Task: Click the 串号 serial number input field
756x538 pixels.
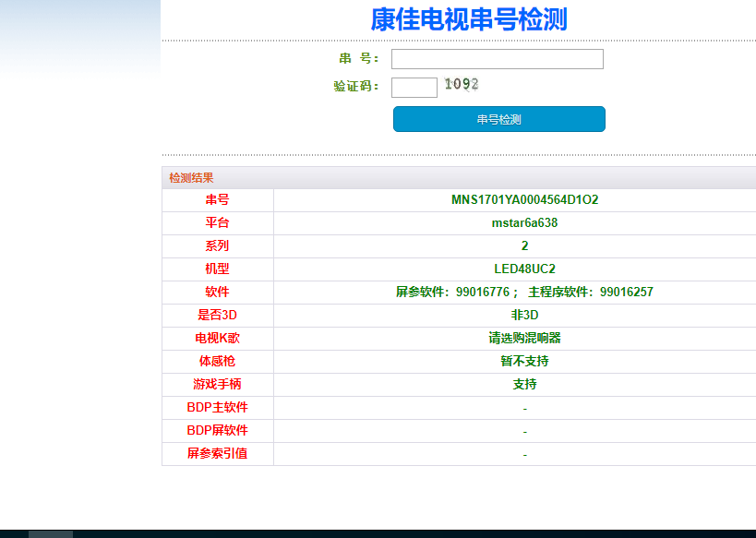Action: click(x=498, y=59)
